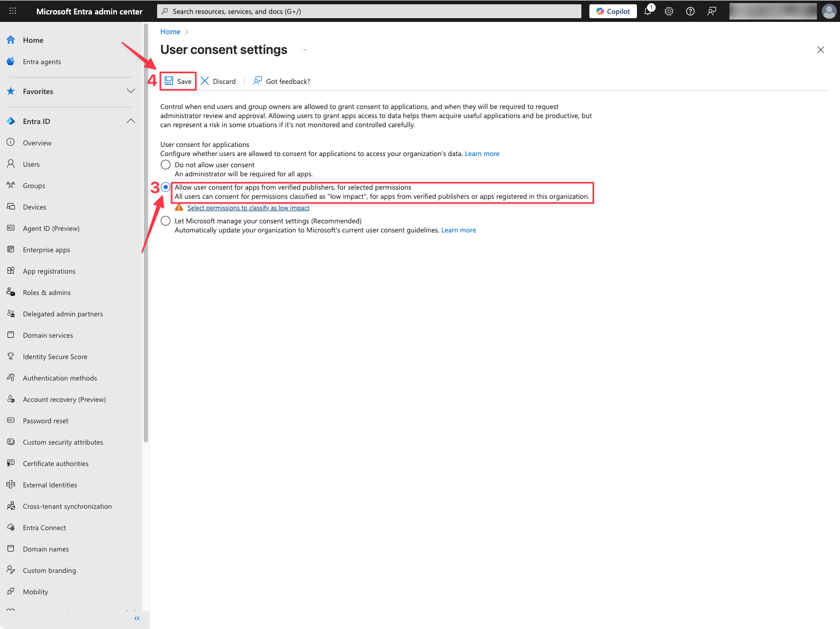
Task: Click the Agent ID (Preview) icon
Action: (11, 228)
